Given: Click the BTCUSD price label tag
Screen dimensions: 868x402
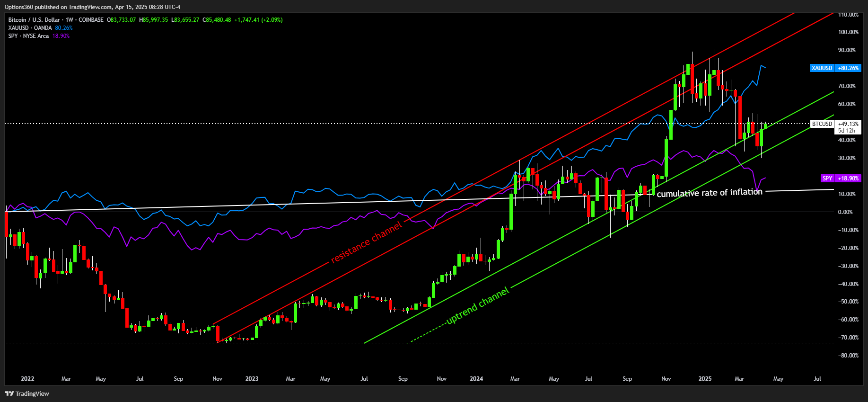Looking at the screenshot, I should pyautogui.click(x=836, y=127).
